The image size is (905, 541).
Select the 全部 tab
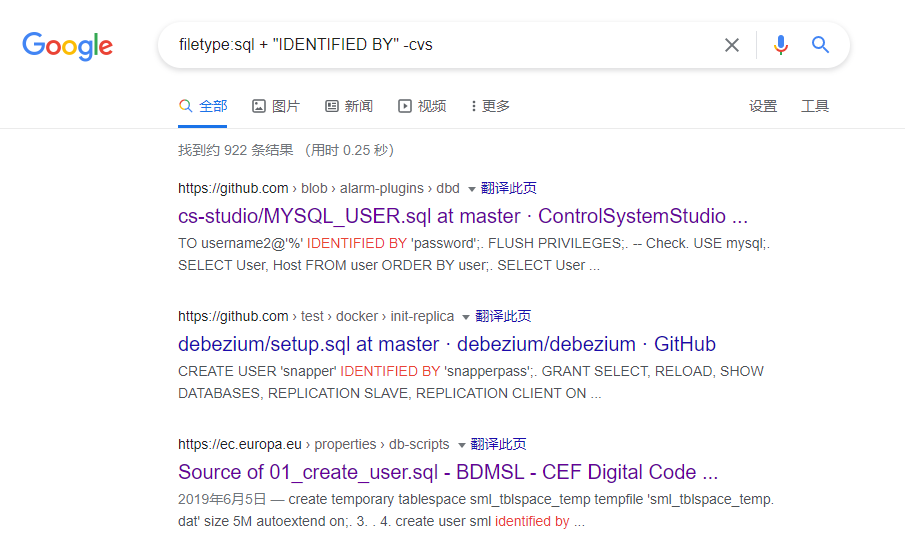pos(203,106)
